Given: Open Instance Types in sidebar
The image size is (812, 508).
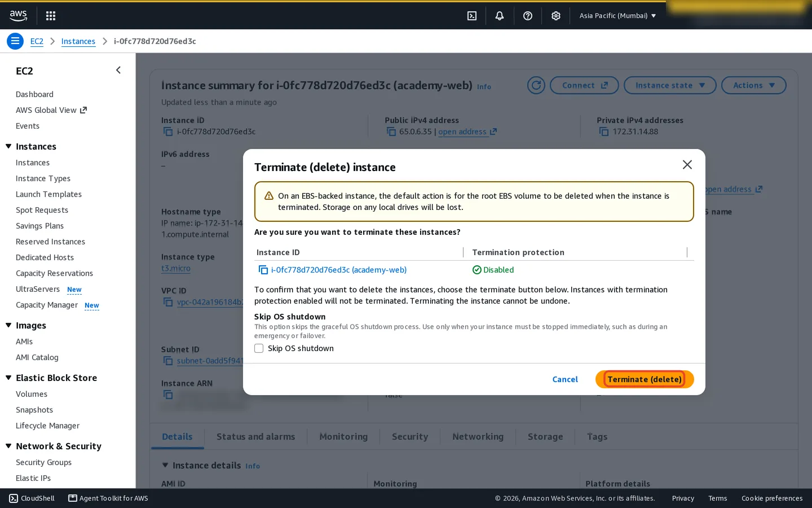Looking at the screenshot, I should click(43, 178).
